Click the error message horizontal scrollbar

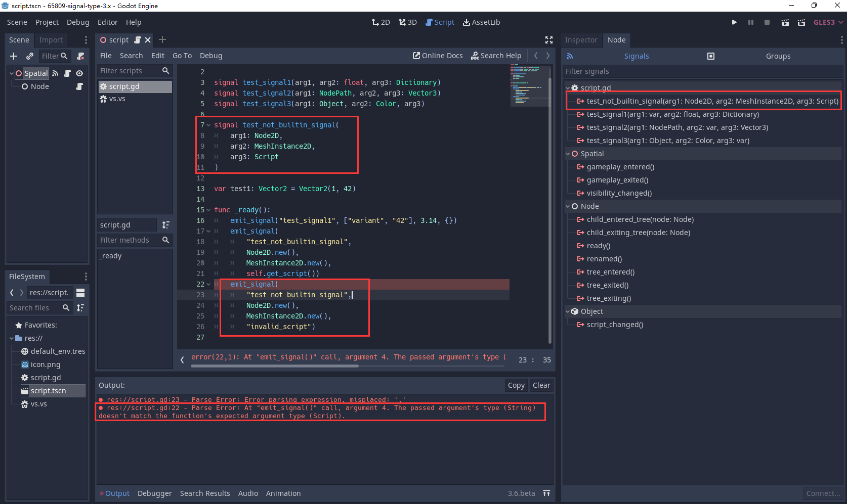274,366
